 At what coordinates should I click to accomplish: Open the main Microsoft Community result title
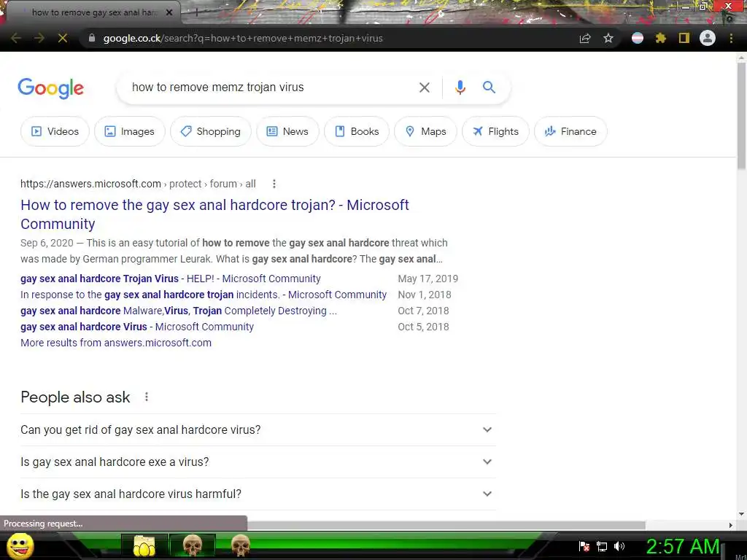[214, 214]
